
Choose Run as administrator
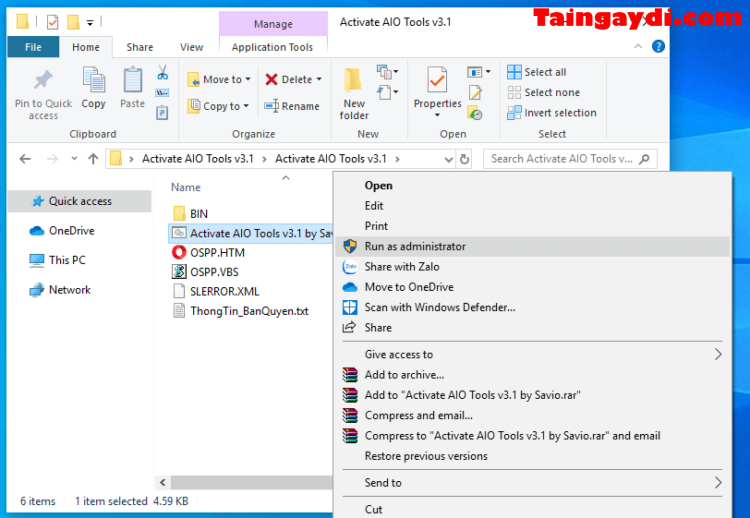tap(533, 246)
